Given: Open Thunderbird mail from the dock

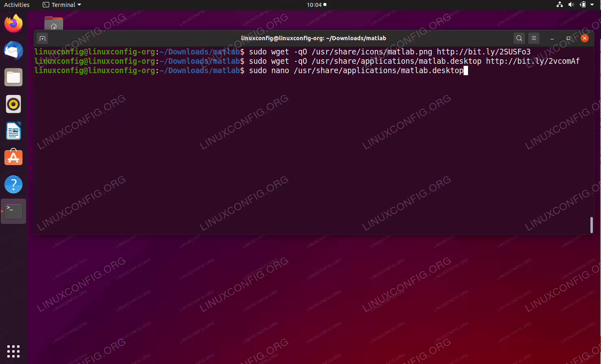Looking at the screenshot, I should coord(13,50).
